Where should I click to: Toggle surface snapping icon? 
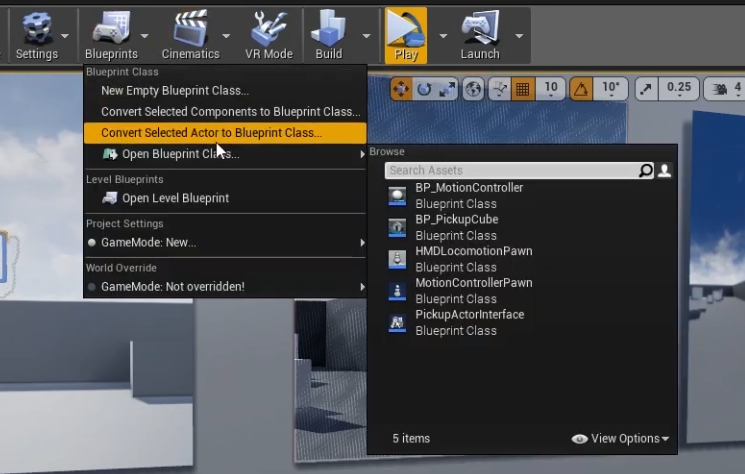[x=499, y=89]
